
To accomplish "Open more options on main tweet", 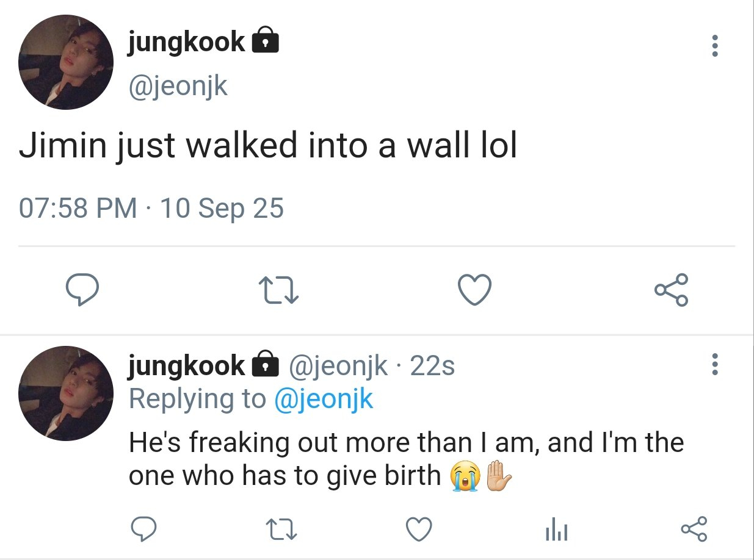I will pos(715,47).
